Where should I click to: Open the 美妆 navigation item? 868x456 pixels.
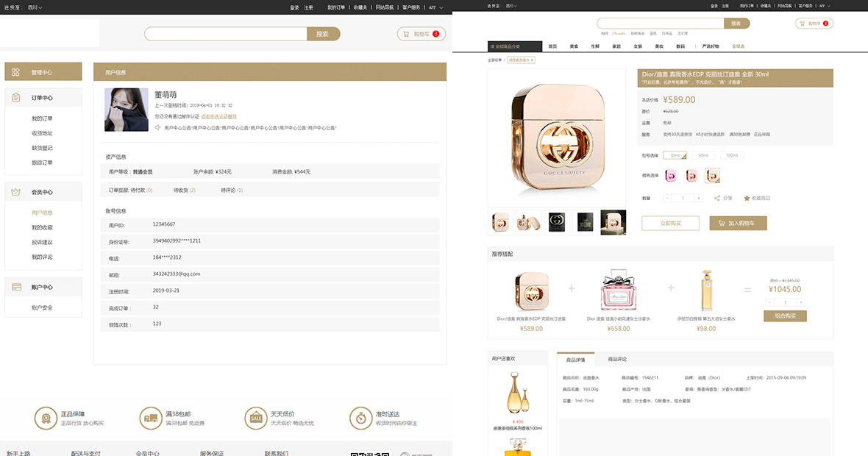click(x=659, y=46)
